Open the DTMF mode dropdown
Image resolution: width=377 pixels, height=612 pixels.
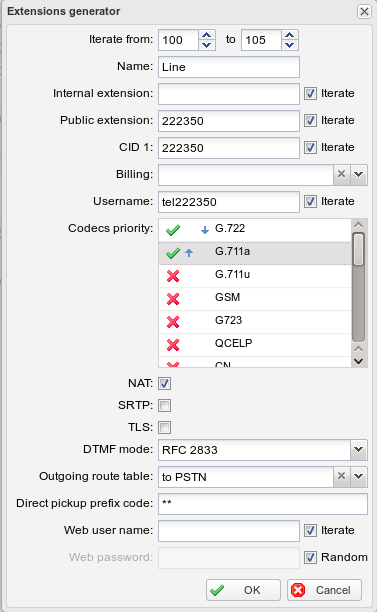coord(359,449)
